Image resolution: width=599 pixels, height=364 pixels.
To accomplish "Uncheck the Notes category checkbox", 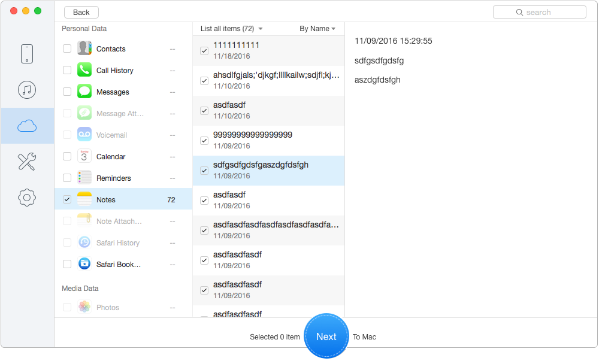I will click(x=67, y=199).
